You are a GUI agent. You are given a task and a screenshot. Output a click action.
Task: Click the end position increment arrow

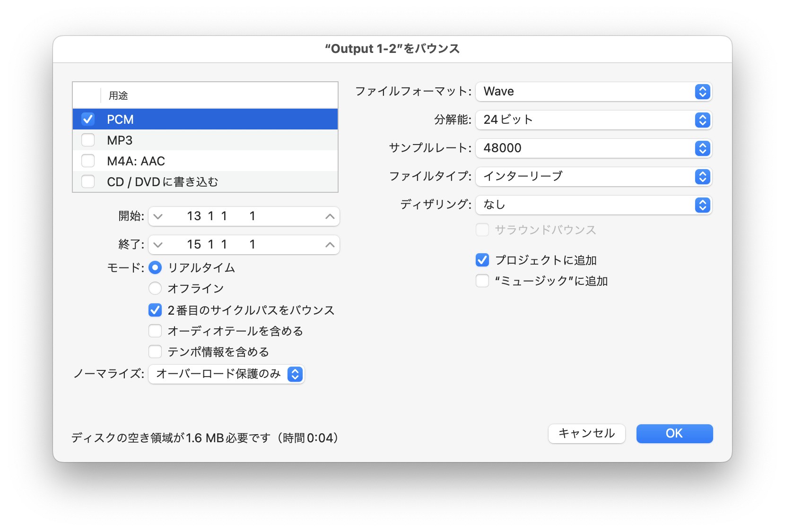pyautogui.click(x=330, y=245)
